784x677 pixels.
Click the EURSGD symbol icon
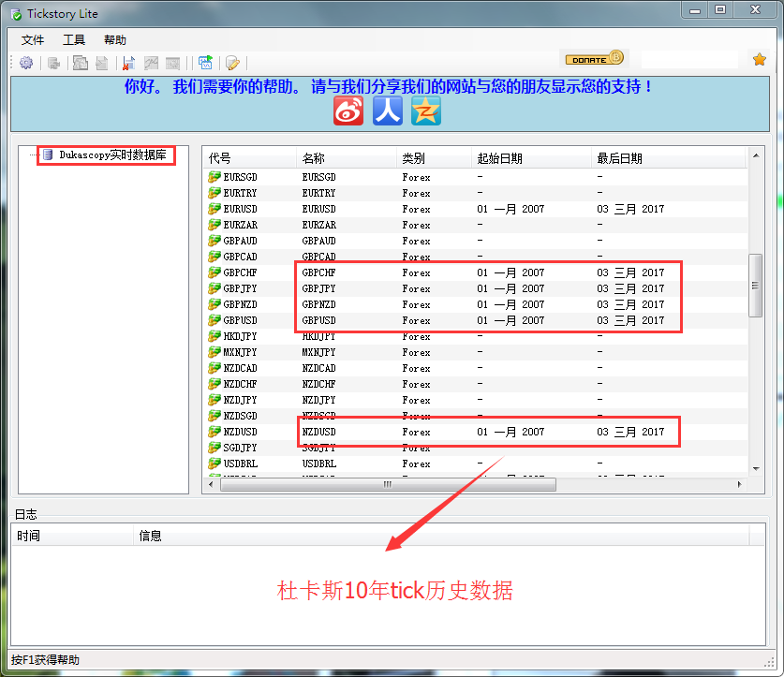click(x=214, y=176)
